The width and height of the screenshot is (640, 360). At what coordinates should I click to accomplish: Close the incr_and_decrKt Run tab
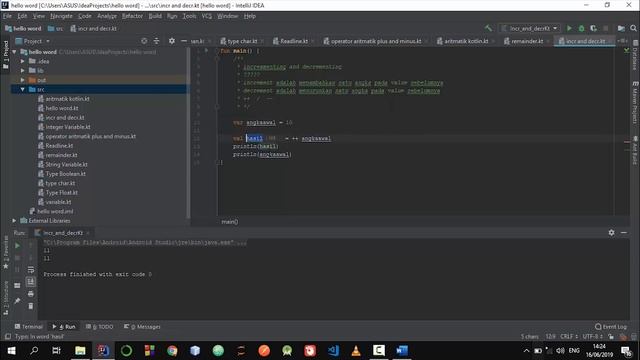coord(88,233)
